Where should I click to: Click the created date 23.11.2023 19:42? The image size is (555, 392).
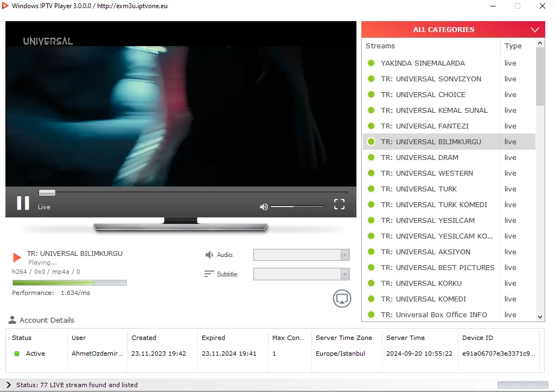tap(158, 354)
